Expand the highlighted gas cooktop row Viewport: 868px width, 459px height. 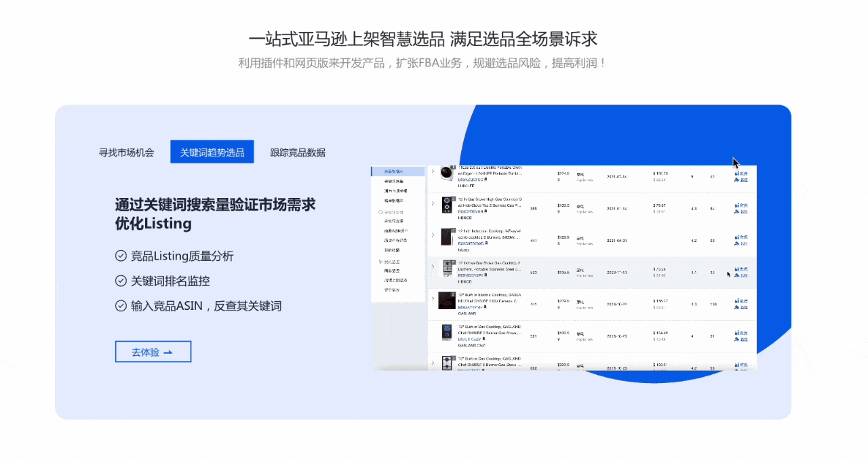pos(432,266)
